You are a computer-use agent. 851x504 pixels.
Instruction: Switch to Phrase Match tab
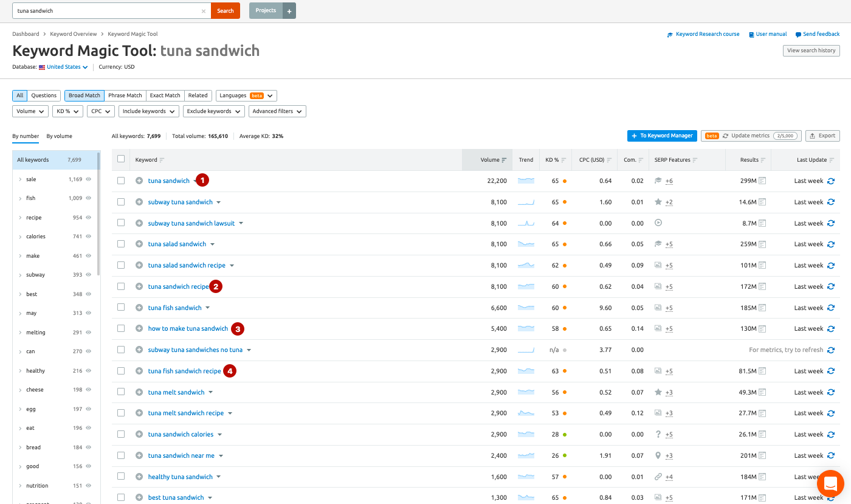pos(125,95)
